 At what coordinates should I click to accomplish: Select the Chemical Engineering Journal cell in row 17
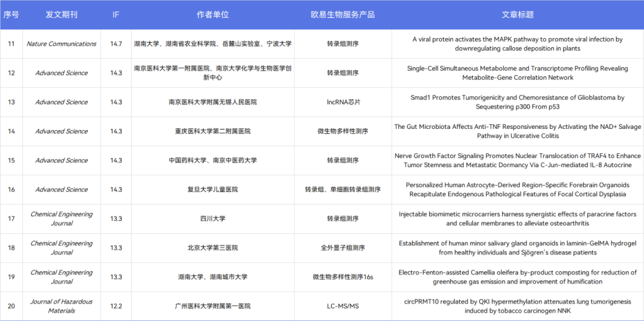tap(61, 219)
